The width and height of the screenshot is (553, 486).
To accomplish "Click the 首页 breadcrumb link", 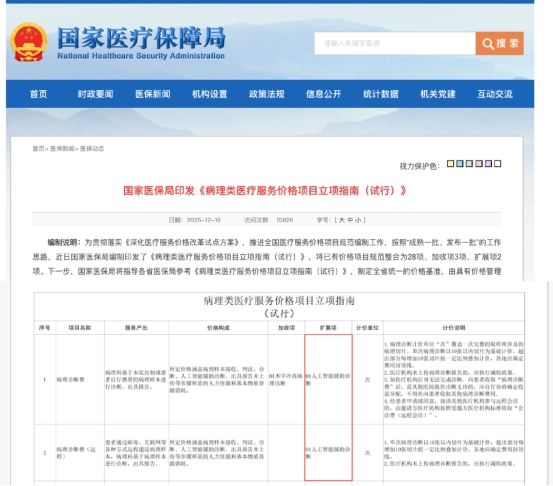I will click(x=38, y=148).
